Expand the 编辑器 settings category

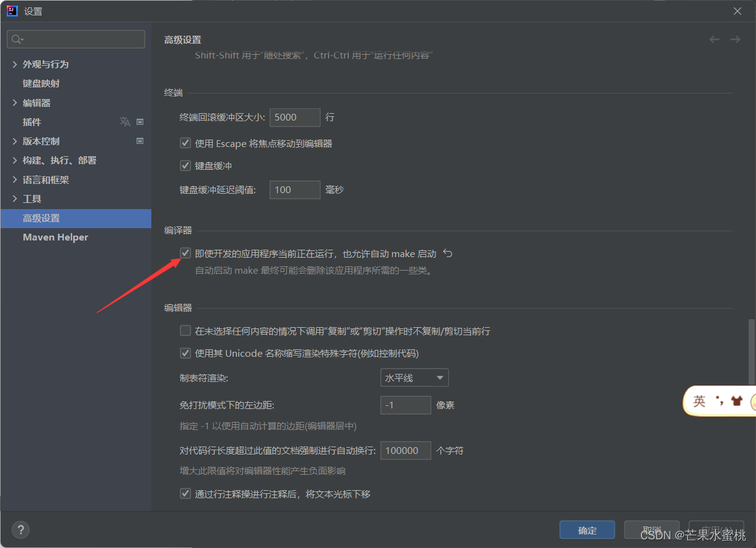pyautogui.click(x=14, y=102)
